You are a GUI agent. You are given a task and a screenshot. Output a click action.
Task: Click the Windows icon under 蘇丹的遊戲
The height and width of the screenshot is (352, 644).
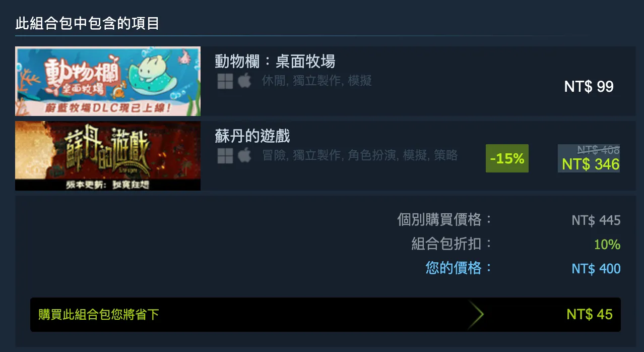point(225,155)
